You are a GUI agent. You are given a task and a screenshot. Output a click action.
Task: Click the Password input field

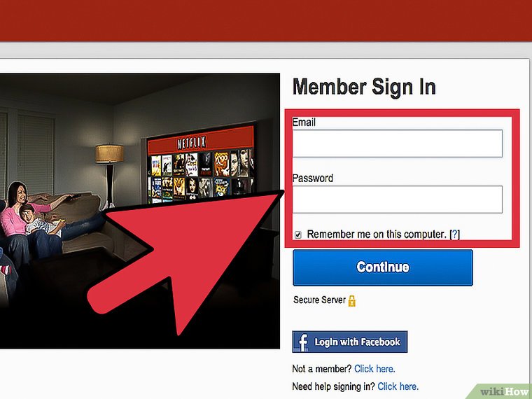coord(398,199)
